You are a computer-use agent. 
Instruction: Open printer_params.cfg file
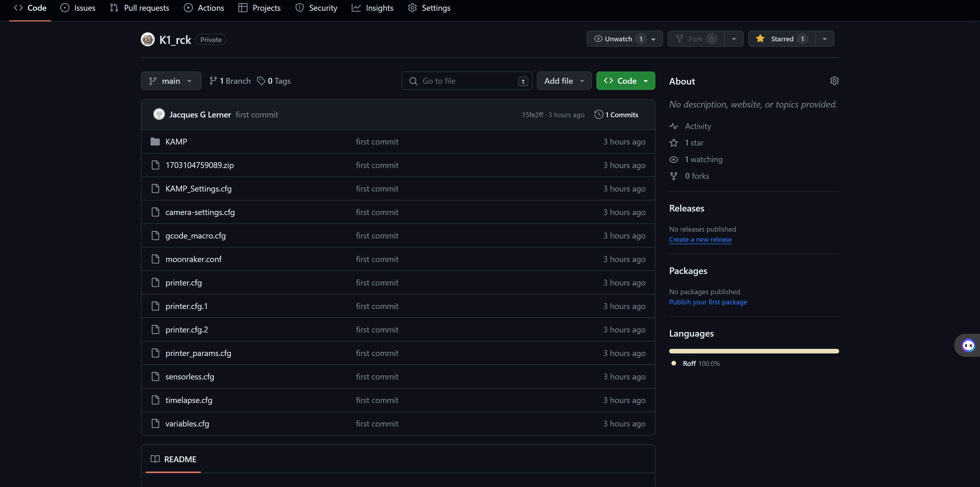coord(198,353)
